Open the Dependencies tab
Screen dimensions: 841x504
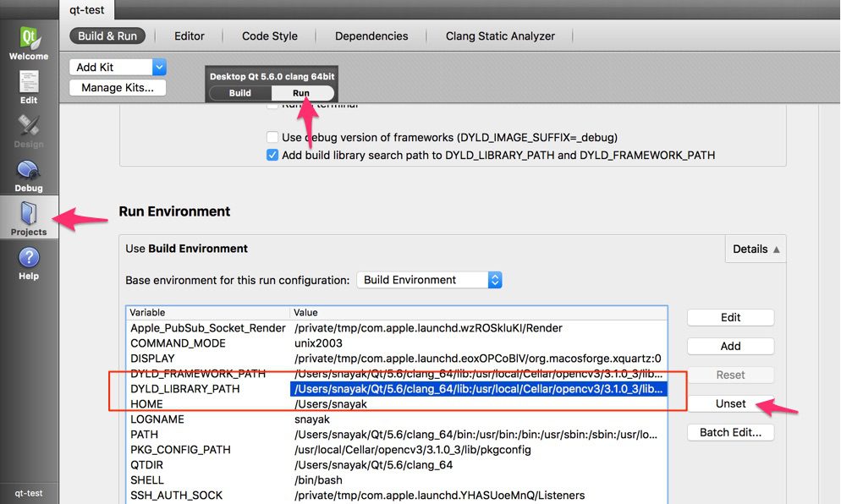[x=371, y=36]
